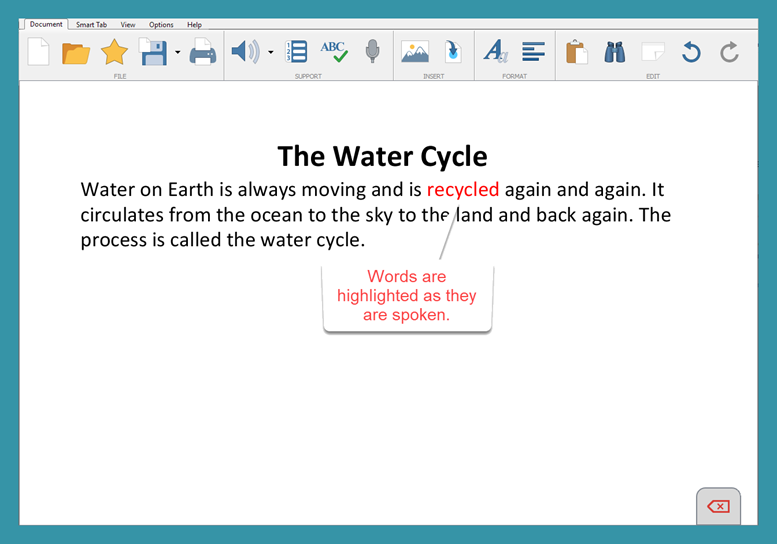Screen dimensions: 777x544
Task: Open the font formatting tool
Action: click(x=495, y=52)
